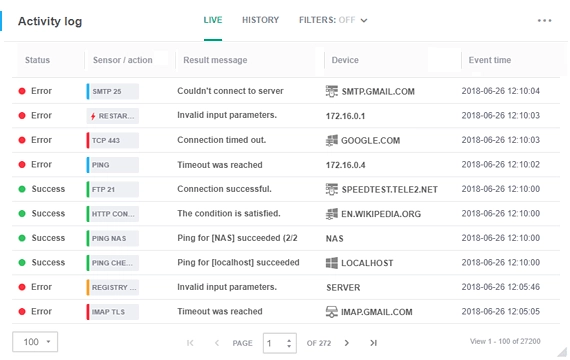This screenshot has height=360, width=570.
Task: Click the green success dot for PING NAS
Action: (x=22, y=238)
